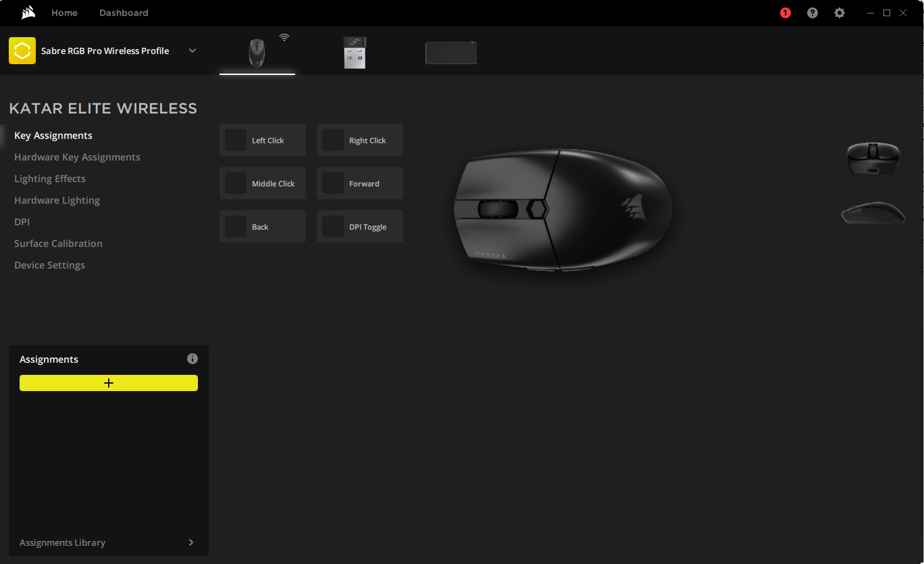Click the wireless signal icon above mouse
924x564 pixels.
tap(284, 37)
